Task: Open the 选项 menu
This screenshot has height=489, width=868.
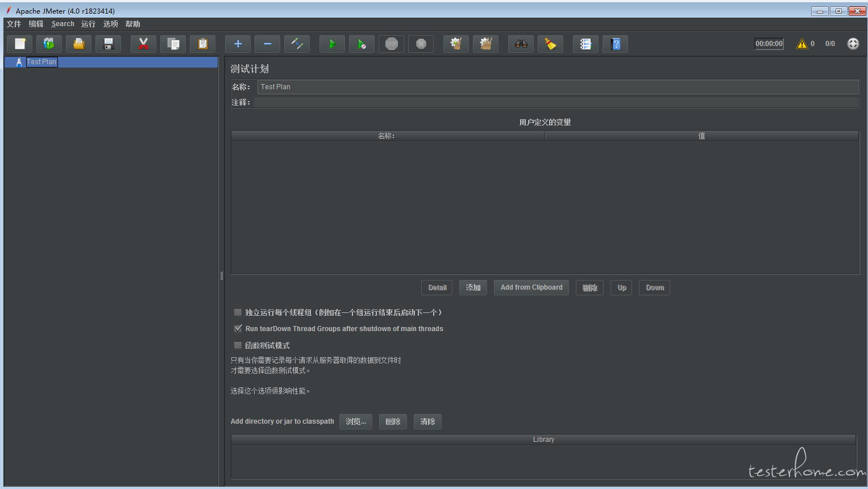Action: pos(110,24)
